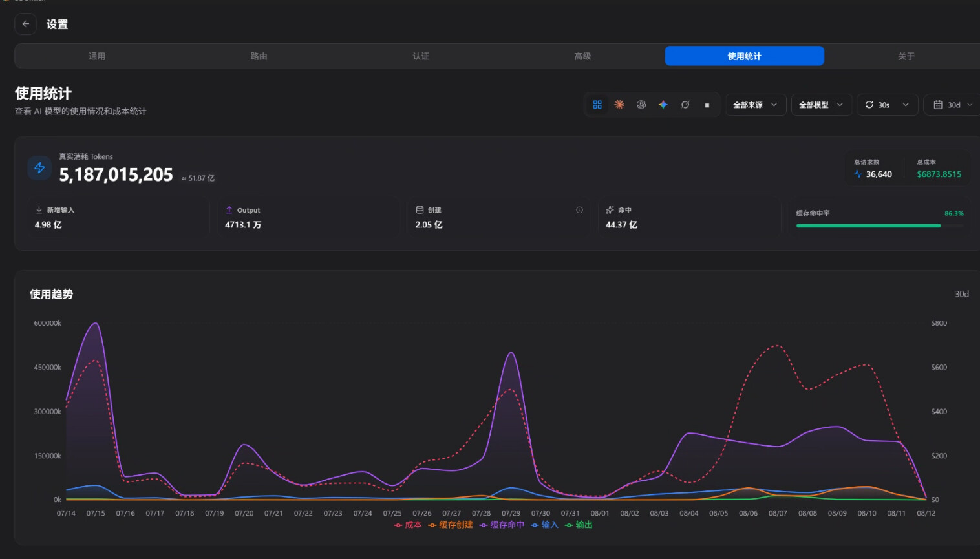
Task: Toggle the 缓存命中 series in chart legend
Action: 502,525
